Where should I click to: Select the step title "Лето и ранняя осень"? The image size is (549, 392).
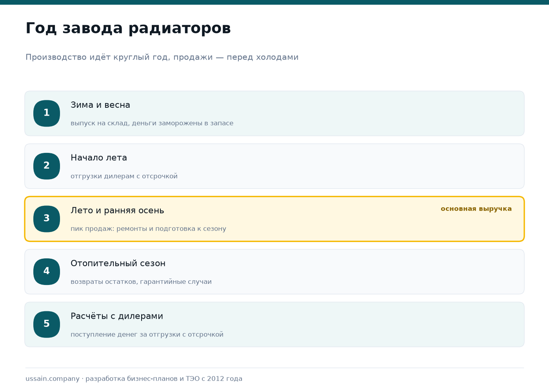(117, 211)
